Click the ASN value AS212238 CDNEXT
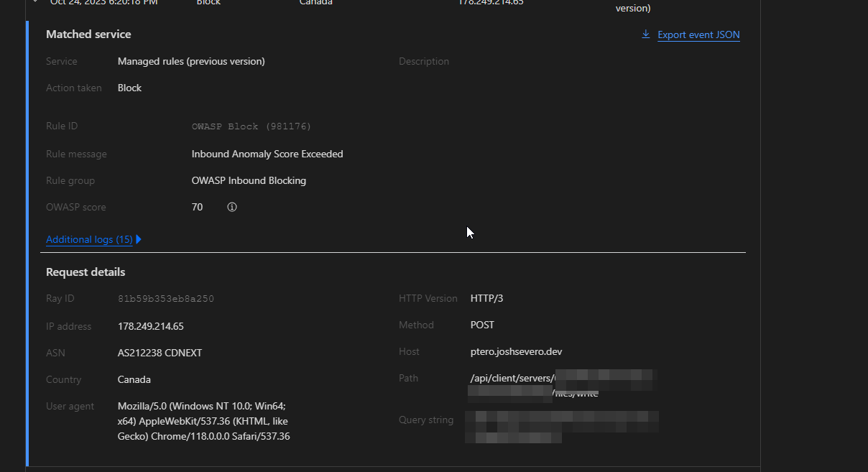This screenshot has height=472, width=868. click(160, 353)
